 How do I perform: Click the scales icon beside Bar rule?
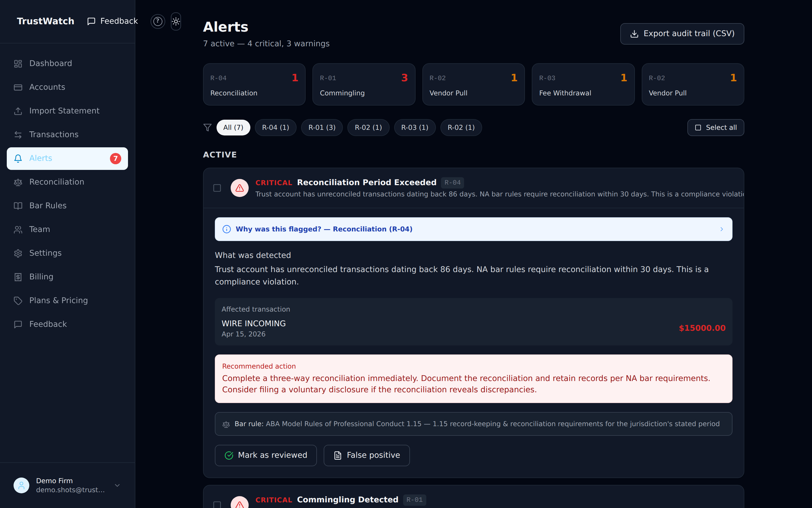(x=226, y=424)
